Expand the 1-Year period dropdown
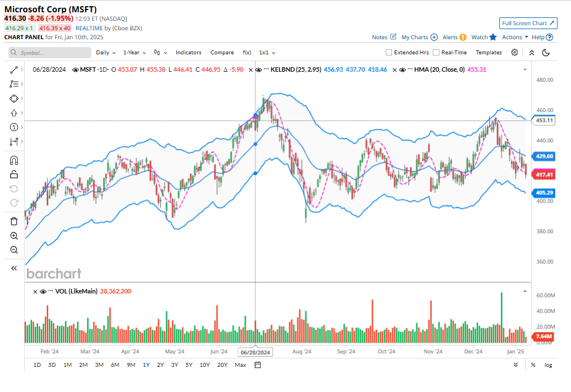 coord(134,53)
